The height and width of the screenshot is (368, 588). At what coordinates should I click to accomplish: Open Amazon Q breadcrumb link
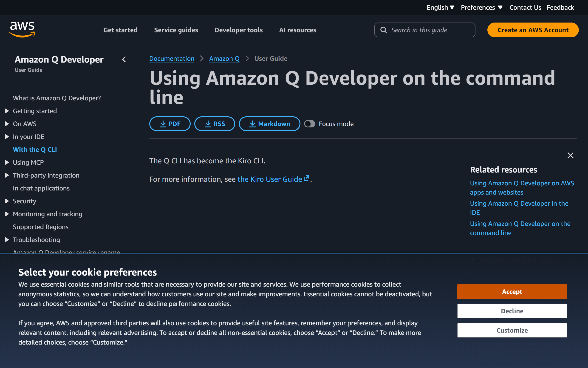click(x=224, y=59)
